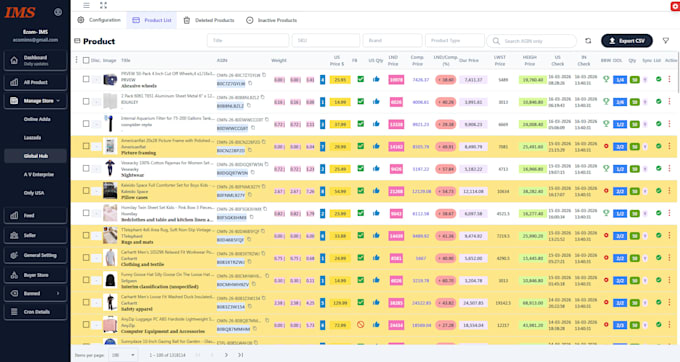Copy the ASIN of the Rugs and mats row
This screenshot has height=362, width=680.
(249, 239)
